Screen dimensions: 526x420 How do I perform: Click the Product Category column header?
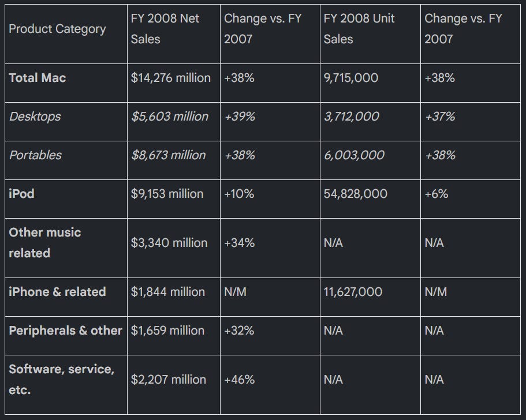click(x=57, y=29)
